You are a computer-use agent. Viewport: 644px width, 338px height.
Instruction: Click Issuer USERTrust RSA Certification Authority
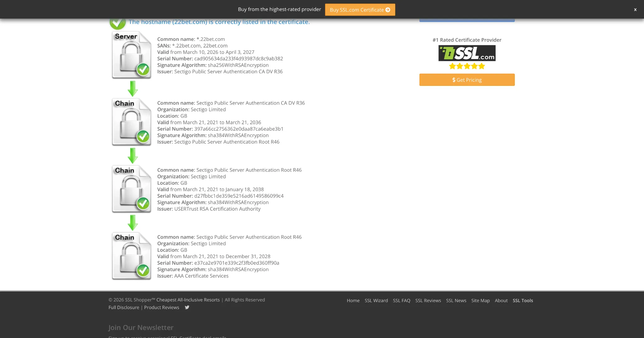pyautogui.click(x=209, y=209)
